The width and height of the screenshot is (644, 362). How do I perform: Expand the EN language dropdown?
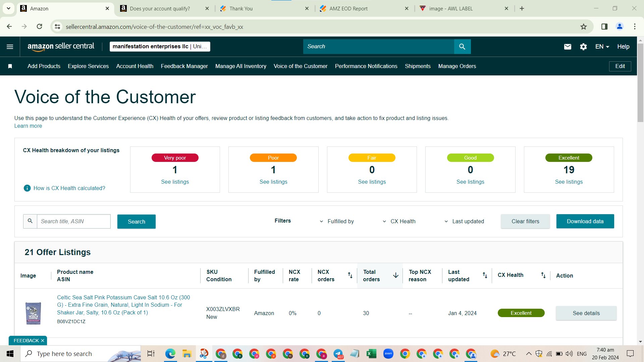coord(602,47)
